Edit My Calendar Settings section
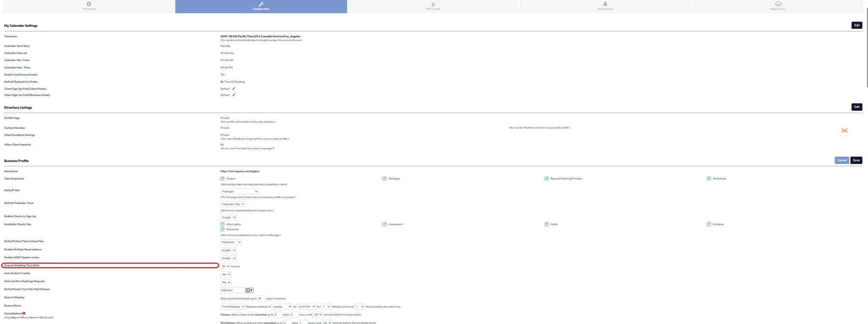 point(857,25)
